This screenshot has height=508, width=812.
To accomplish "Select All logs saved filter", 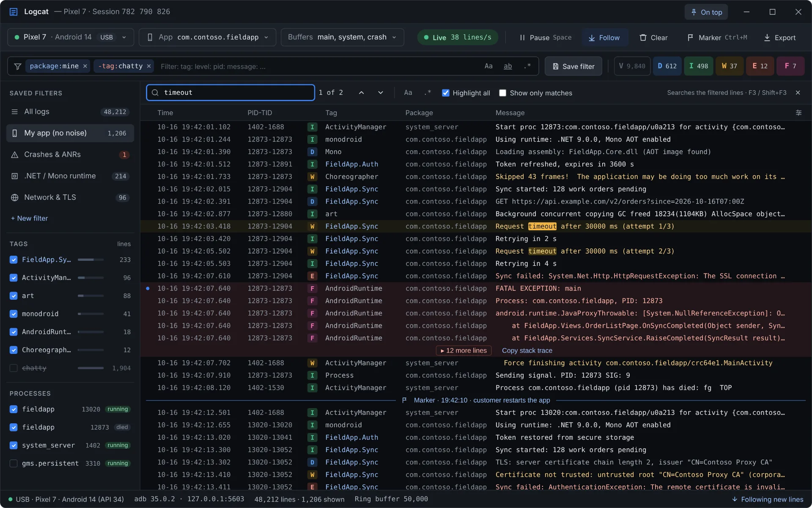I will point(70,112).
